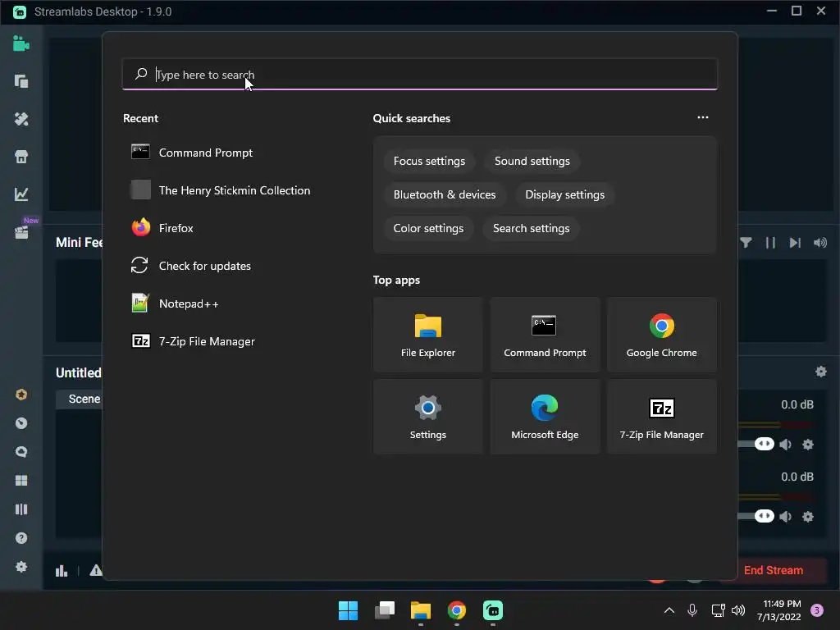The width and height of the screenshot is (840, 630).
Task: Open the mixer settings gear icon
Action: (x=820, y=372)
